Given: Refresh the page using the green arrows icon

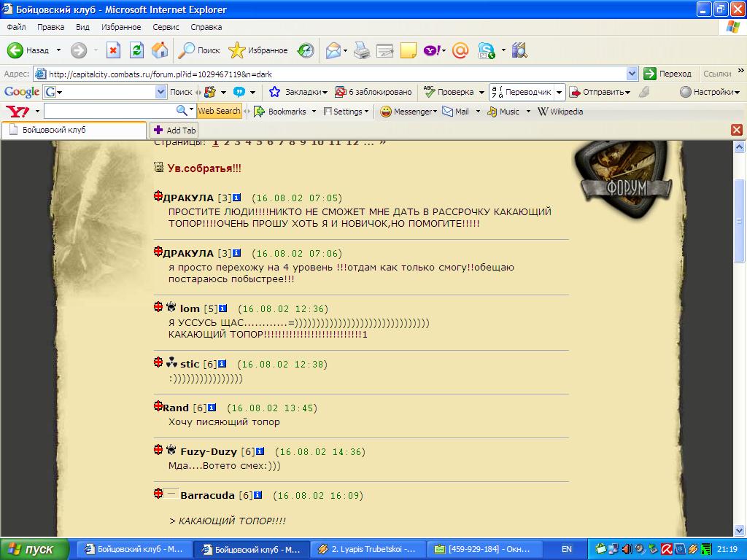Looking at the screenshot, I should click(136, 50).
